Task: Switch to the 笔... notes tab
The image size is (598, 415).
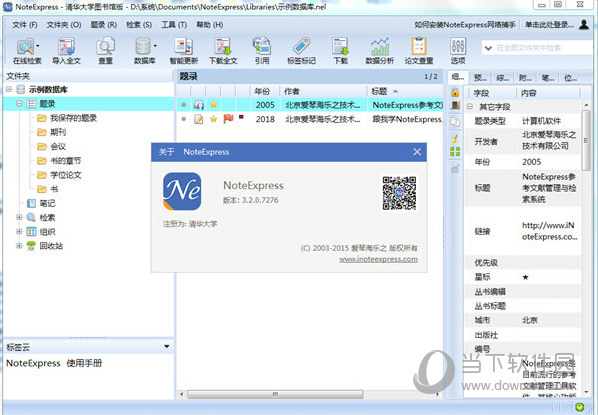Action: pos(548,78)
